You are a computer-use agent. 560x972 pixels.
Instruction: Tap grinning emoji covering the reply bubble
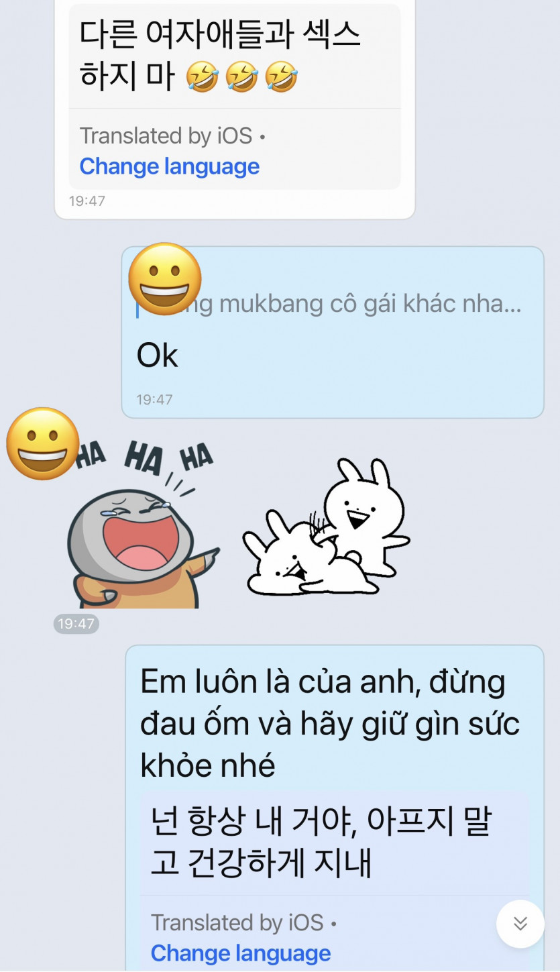pos(164,278)
